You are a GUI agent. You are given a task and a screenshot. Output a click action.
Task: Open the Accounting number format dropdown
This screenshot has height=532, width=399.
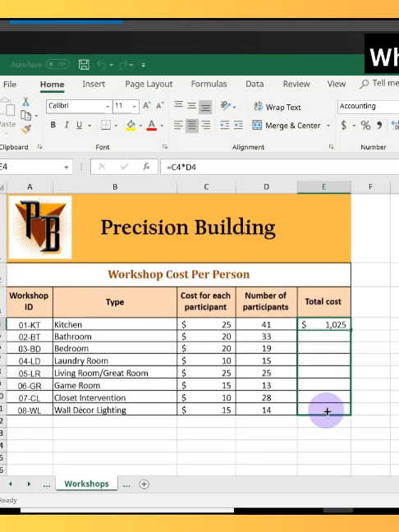pyautogui.click(x=368, y=106)
